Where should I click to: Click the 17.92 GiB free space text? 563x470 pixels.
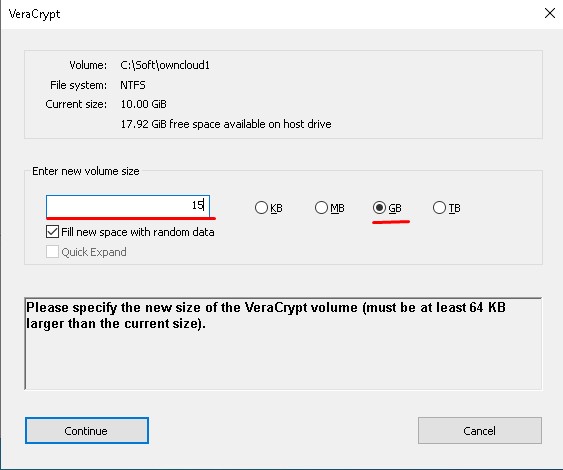[x=226, y=124]
